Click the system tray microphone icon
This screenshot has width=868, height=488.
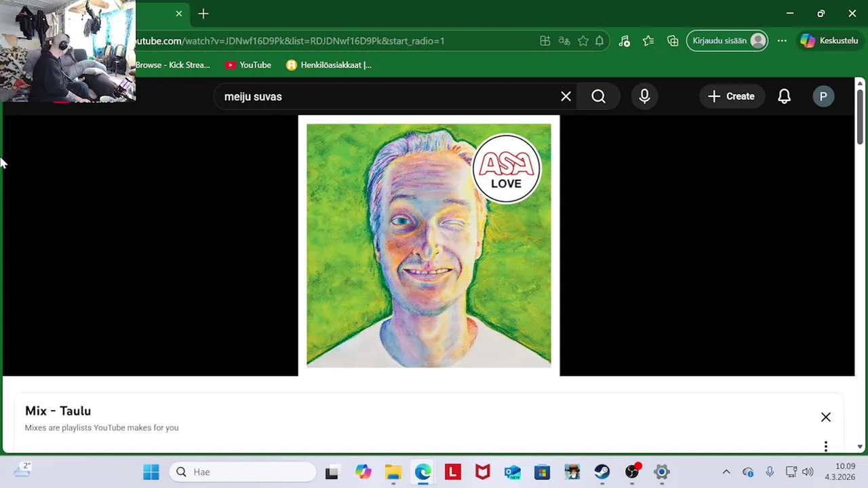(770, 472)
